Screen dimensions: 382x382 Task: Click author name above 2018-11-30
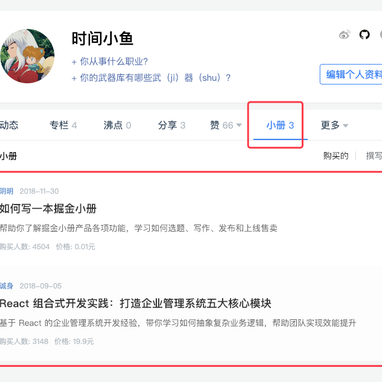pyautogui.click(x=7, y=191)
